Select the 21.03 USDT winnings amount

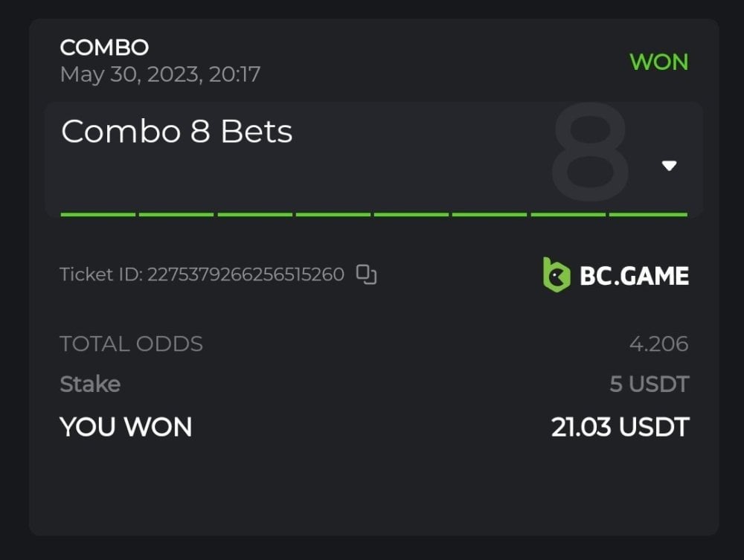pos(620,428)
